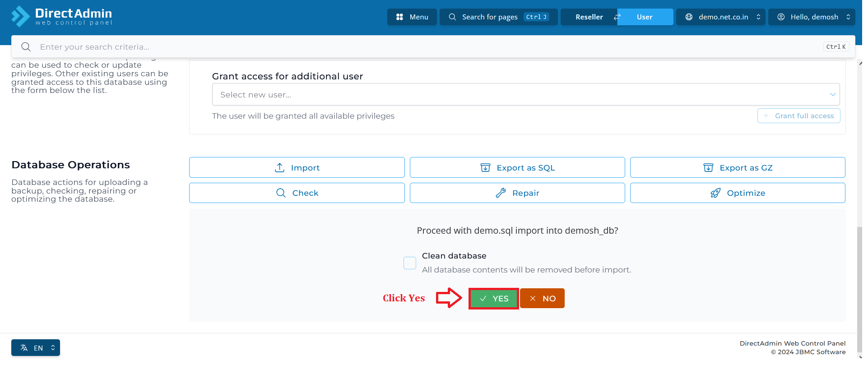Click the DirectAdmin logo
Viewport: 868px width, 374px height.
point(62,17)
